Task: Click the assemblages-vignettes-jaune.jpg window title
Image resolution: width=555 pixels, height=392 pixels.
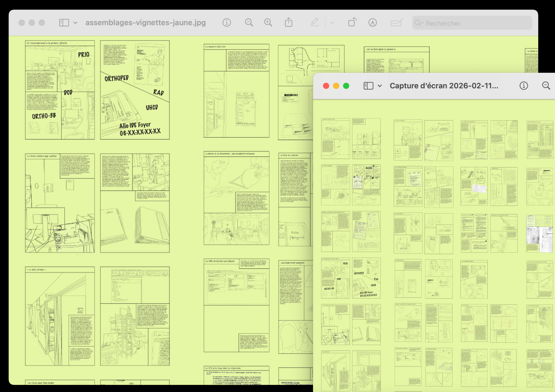Action: (146, 23)
